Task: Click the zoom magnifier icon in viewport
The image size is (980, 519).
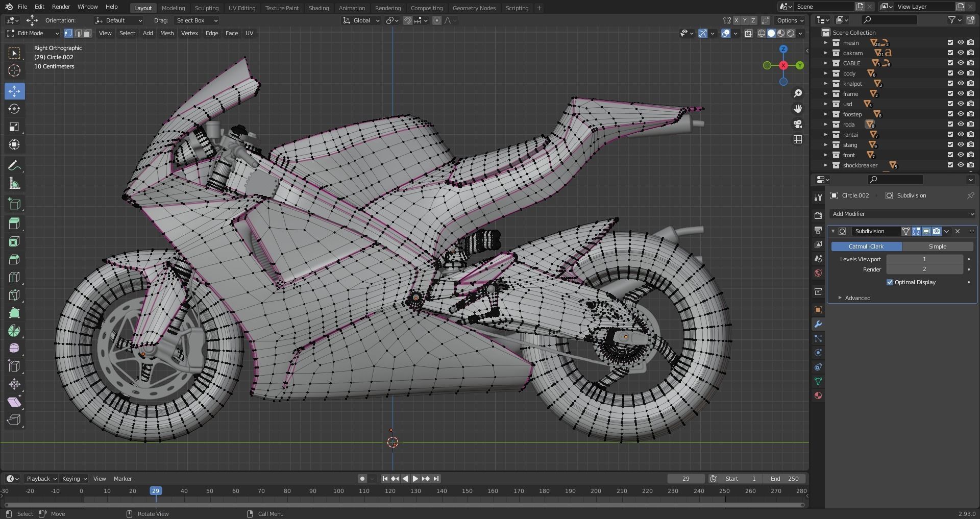Action: pos(798,93)
